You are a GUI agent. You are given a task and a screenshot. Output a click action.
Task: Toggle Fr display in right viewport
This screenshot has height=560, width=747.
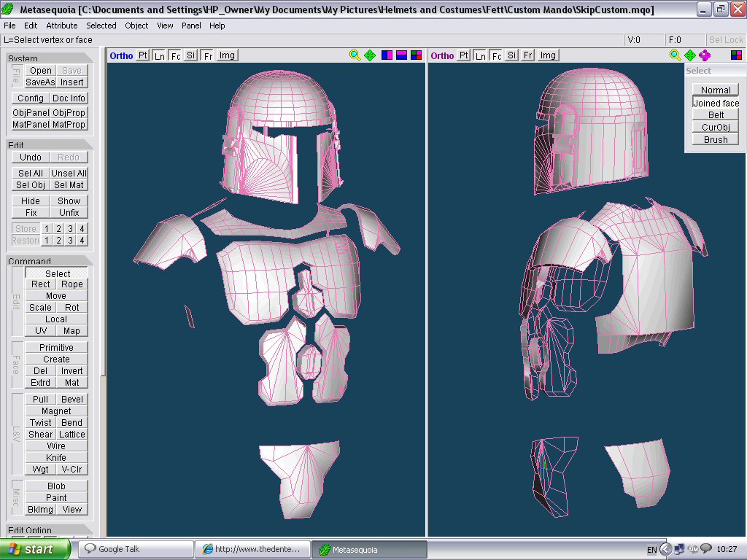point(528,55)
